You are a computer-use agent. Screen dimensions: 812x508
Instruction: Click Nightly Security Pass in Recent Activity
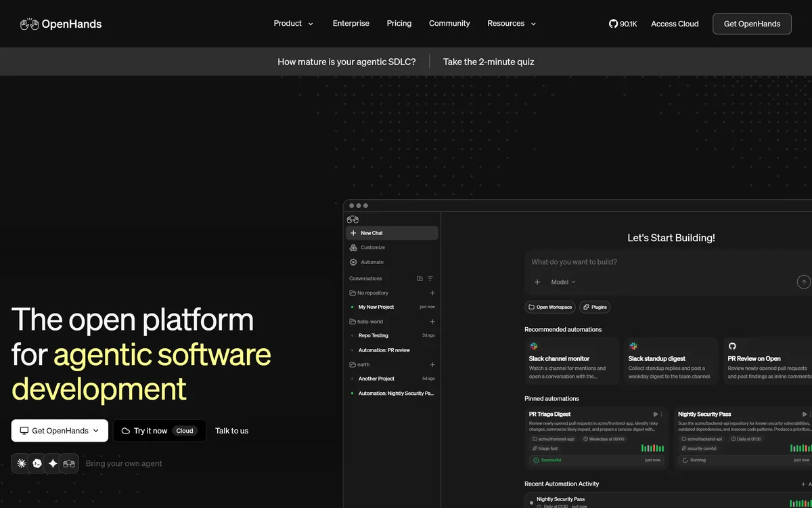(x=561, y=499)
